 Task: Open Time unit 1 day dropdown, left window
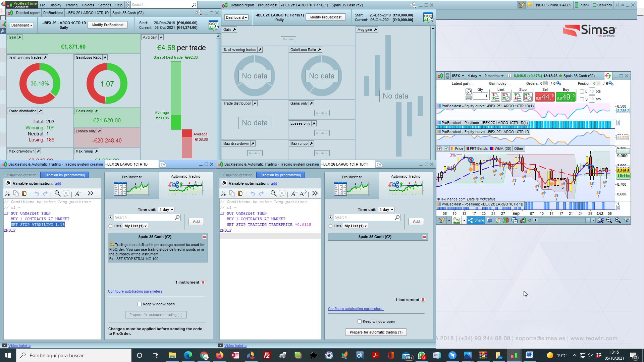click(166, 209)
